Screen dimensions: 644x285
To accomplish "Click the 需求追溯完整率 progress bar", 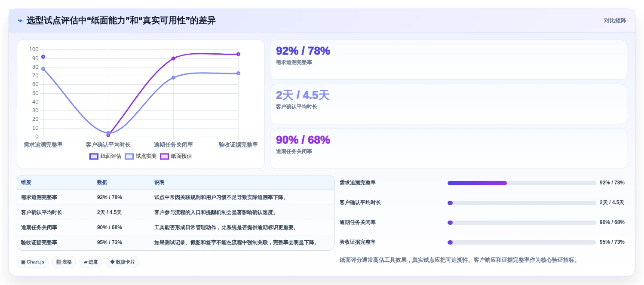I will pyautogui.click(x=521, y=183).
